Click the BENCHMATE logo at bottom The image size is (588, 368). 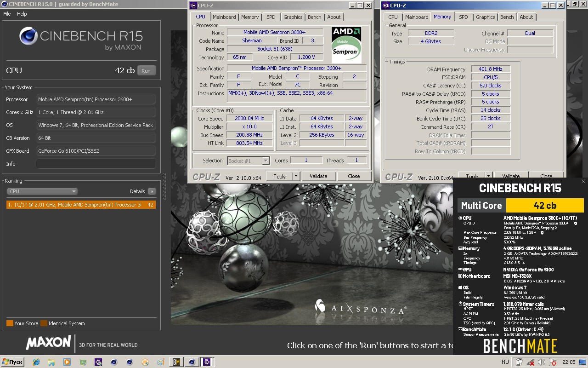point(520,346)
